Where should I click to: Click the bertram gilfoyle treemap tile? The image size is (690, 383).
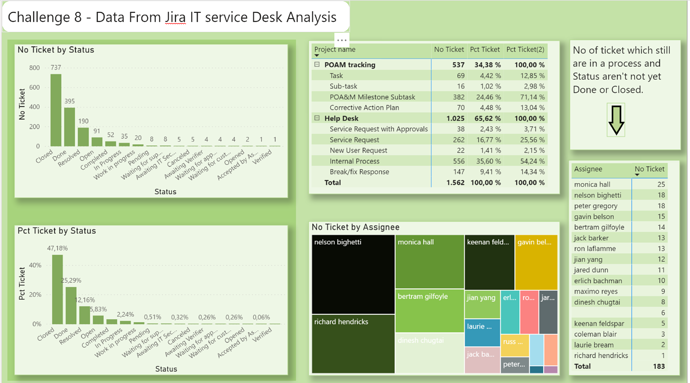click(x=429, y=311)
